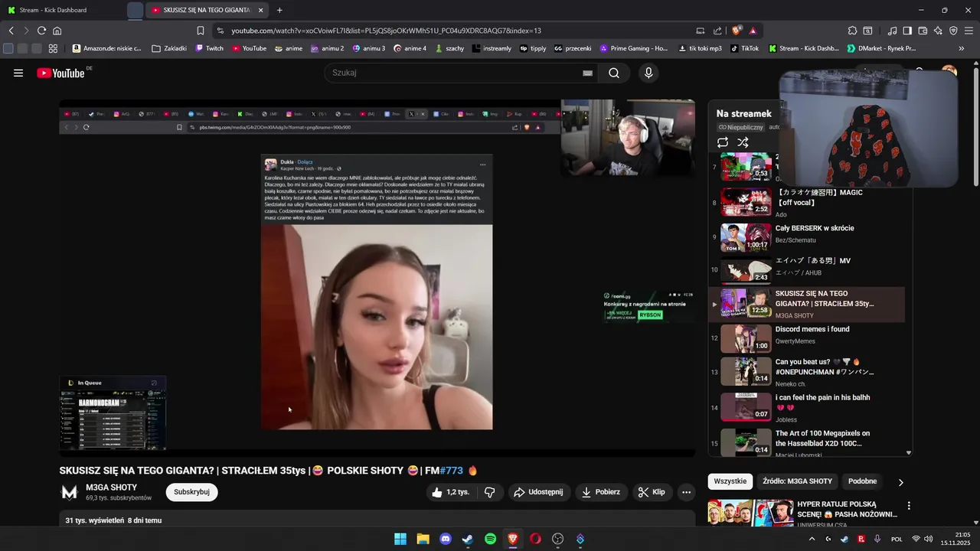The image size is (980, 551).
Task: Play the エイハブ「ある男」MV playlist item
Action: click(808, 270)
